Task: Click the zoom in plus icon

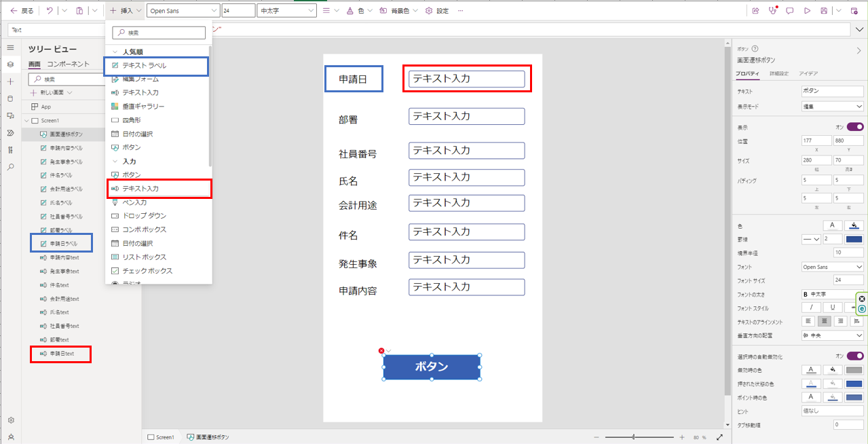Action: pos(681,437)
